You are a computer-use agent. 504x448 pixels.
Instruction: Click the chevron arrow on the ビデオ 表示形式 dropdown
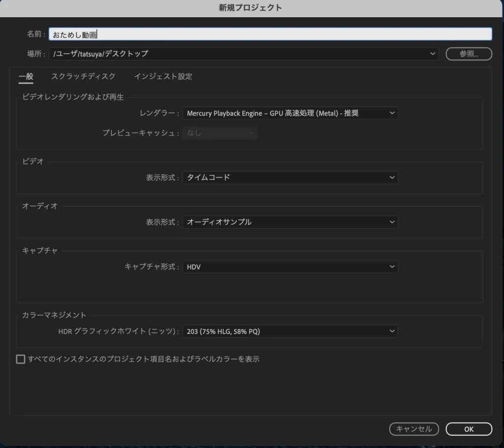[x=392, y=177]
